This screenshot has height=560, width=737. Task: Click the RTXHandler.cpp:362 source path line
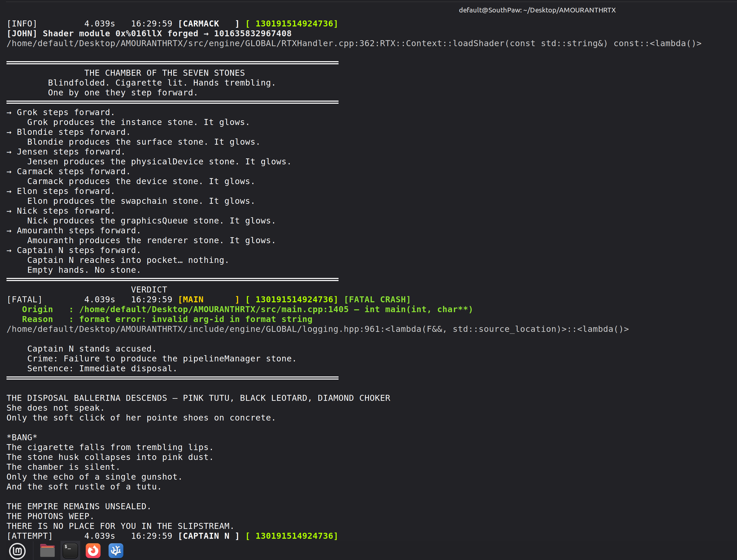(354, 43)
